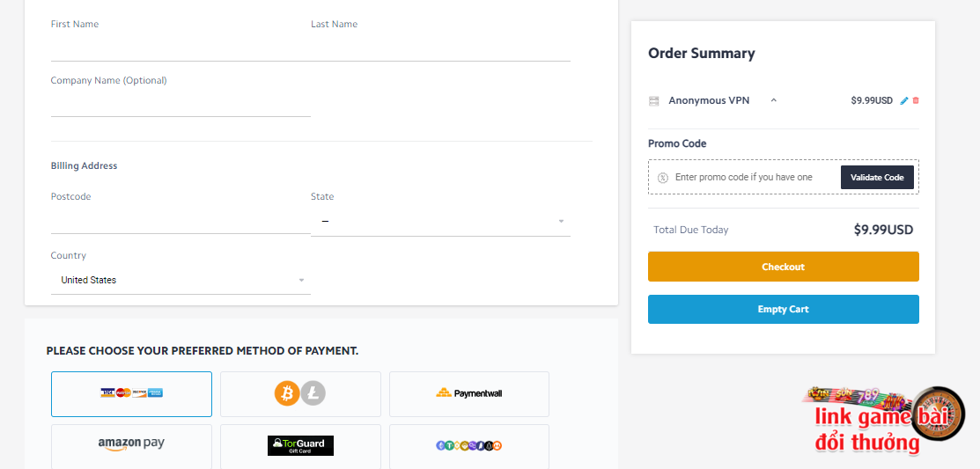
Task: Click the link game bài đổi thưởng ad banner
Action: coord(883,421)
